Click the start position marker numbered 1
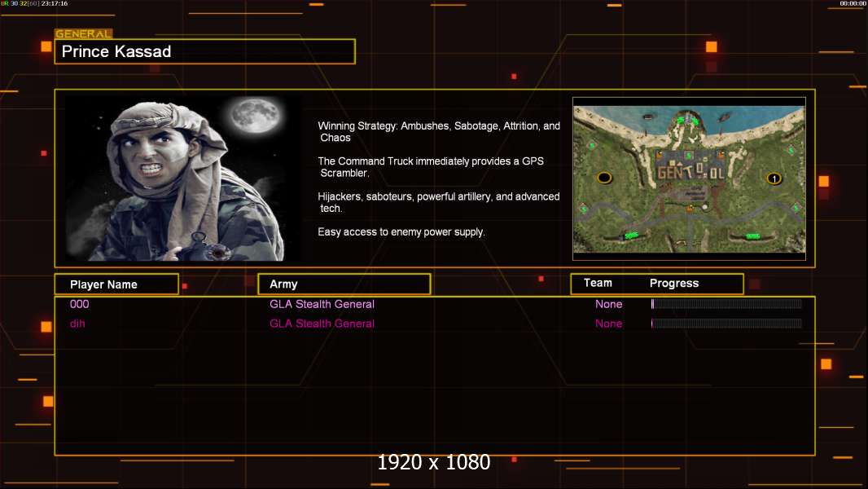This screenshot has width=868, height=489. 774,178
